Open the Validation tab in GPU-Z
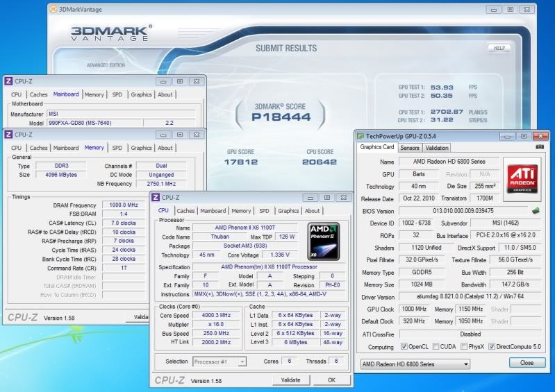The image size is (555, 392). pyautogui.click(x=436, y=148)
